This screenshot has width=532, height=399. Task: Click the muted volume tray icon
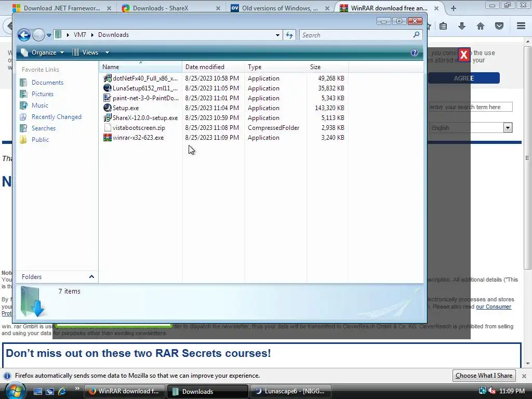coord(492,391)
